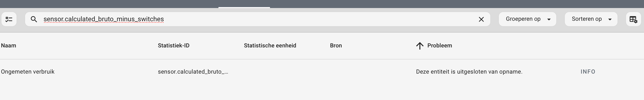The height and width of the screenshot is (100, 644).
Task: Enable selection mode with checklist icon
Action: click(x=9, y=19)
